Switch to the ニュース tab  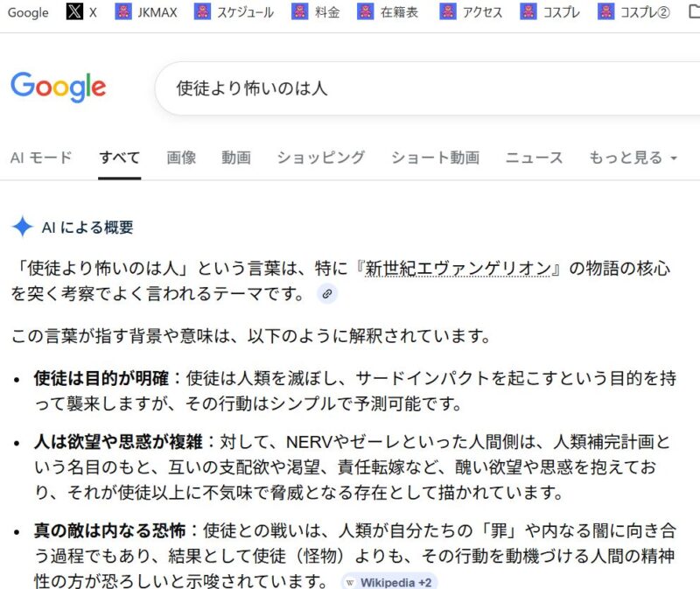[534, 158]
